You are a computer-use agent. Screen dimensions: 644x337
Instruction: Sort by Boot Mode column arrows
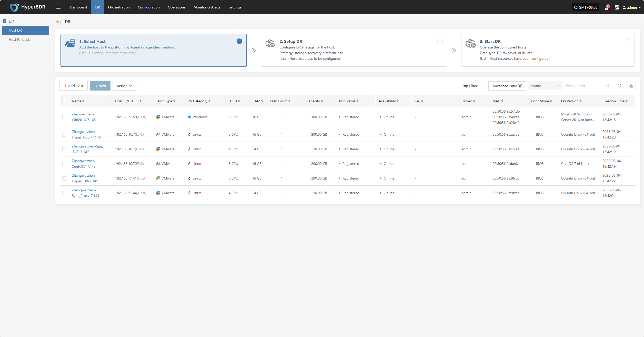tap(551, 101)
